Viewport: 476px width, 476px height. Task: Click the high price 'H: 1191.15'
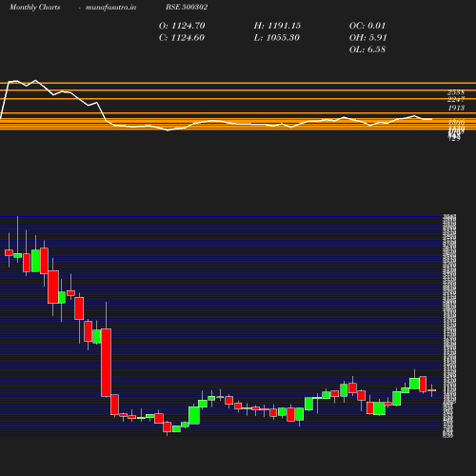pos(277,26)
